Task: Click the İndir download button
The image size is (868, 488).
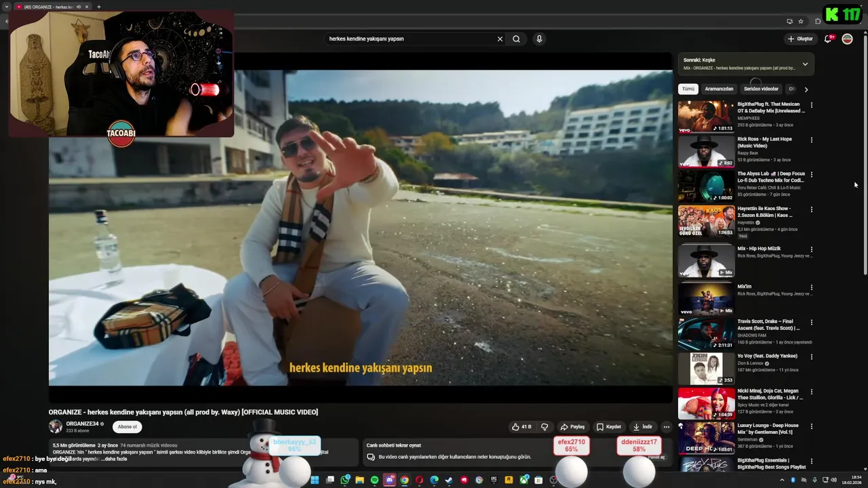Action: coord(643,427)
